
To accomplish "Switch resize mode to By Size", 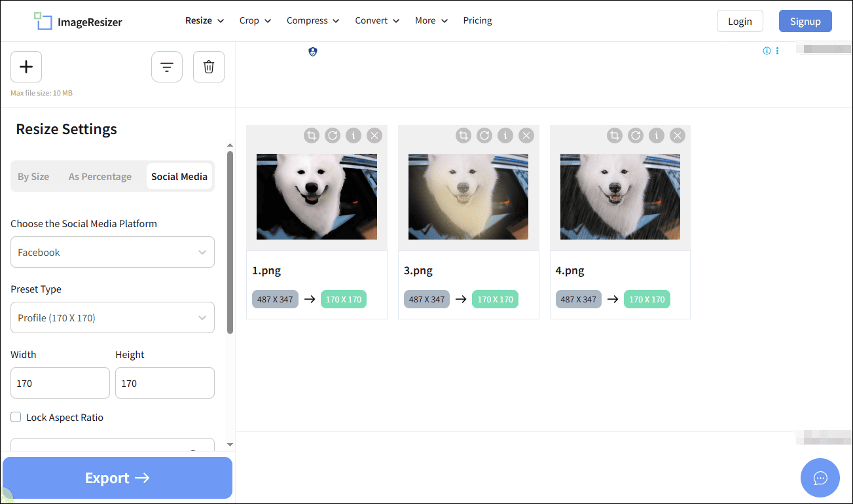I will (x=33, y=176).
